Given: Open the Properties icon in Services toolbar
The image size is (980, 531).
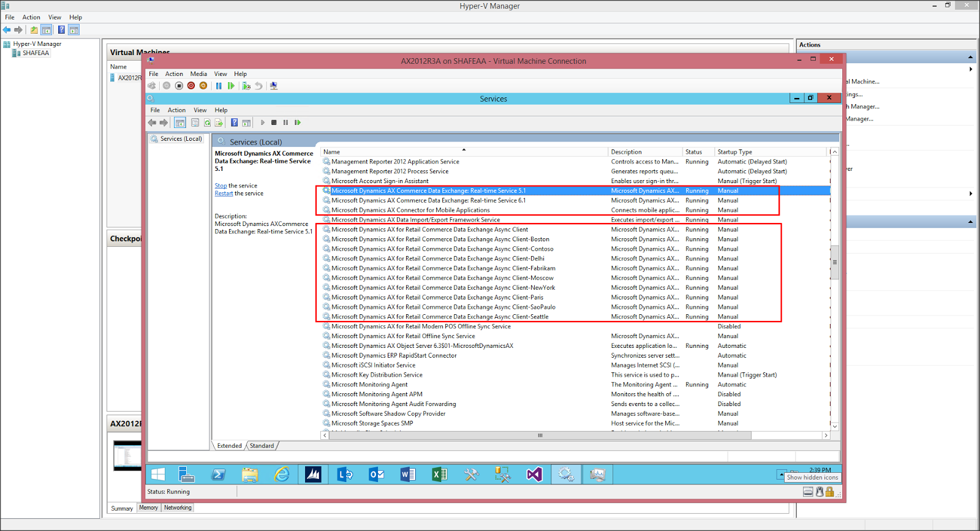Looking at the screenshot, I should coord(195,122).
